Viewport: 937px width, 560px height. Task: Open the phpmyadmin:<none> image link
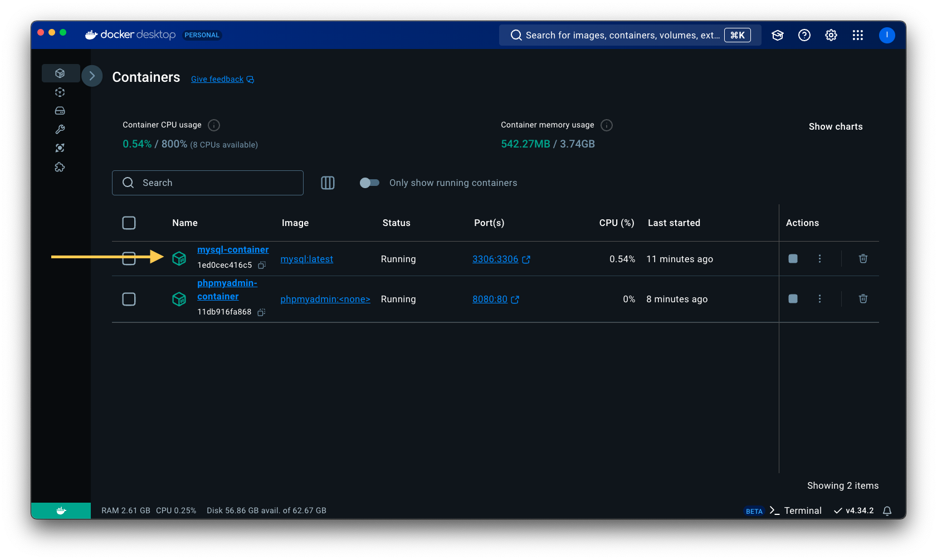pyautogui.click(x=325, y=299)
